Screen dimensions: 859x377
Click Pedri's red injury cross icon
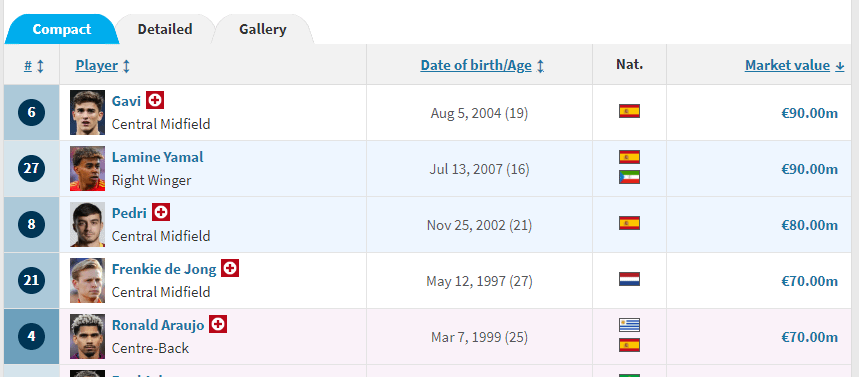tap(161, 212)
